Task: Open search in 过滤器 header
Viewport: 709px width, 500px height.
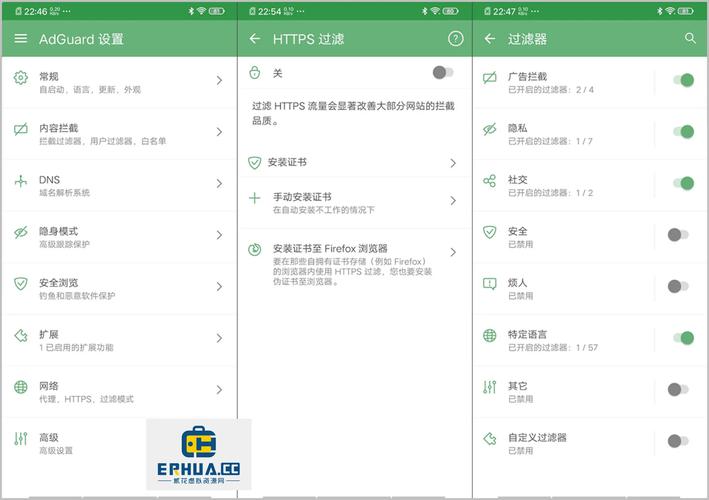Action: 690,38
